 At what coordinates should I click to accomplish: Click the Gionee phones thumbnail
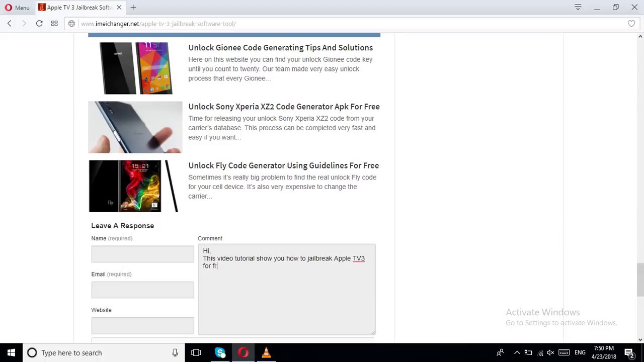pyautogui.click(x=135, y=68)
